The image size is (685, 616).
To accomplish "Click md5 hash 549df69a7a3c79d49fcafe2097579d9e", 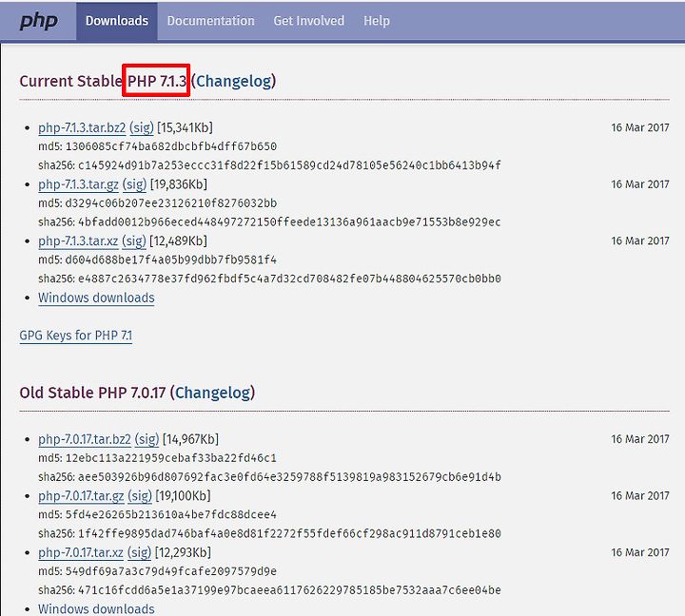I will coord(171,571).
